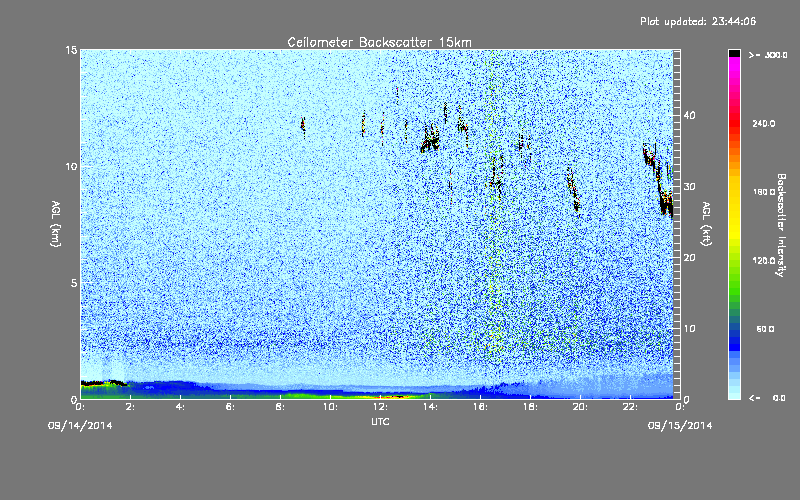Click the colorbar '60.0' tick label
The height and width of the screenshot is (500, 800).
pyautogui.click(x=765, y=329)
